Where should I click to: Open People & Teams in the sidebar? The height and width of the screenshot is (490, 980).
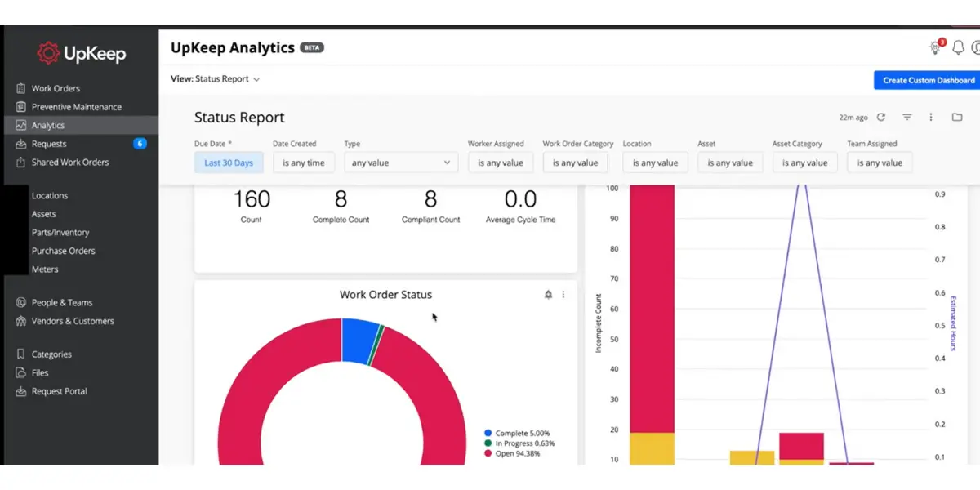click(x=62, y=303)
